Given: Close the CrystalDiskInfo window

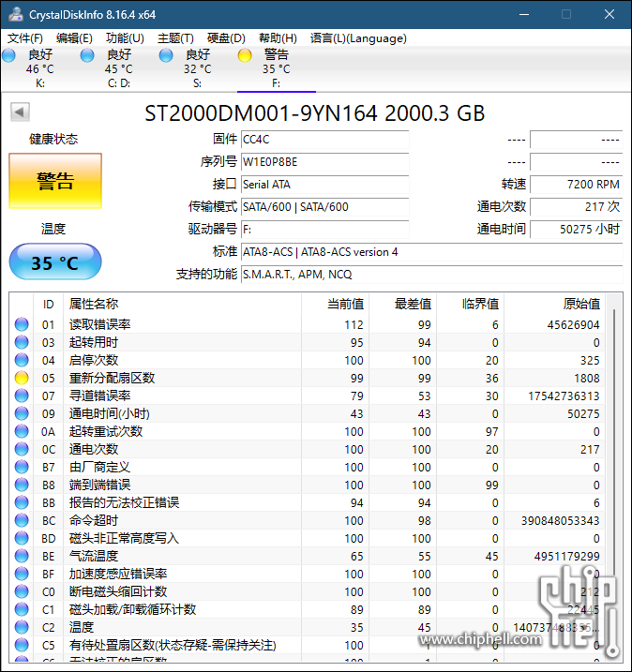Looking at the screenshot, I should click(609, 14).
